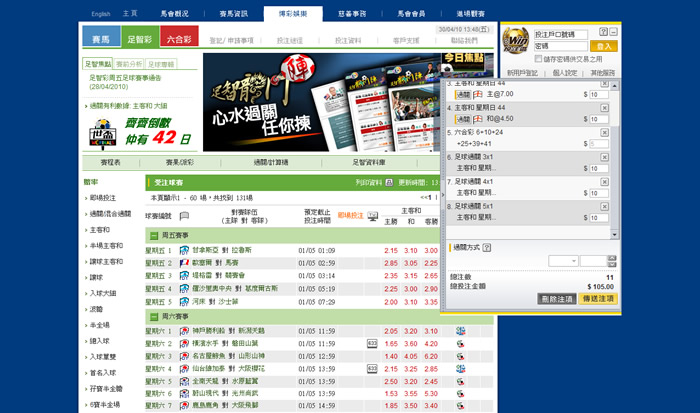Image resolution: width=700 pixels, height=413 pixels.
Task: Toggle the save password checkbox
Action: [538, 59]
